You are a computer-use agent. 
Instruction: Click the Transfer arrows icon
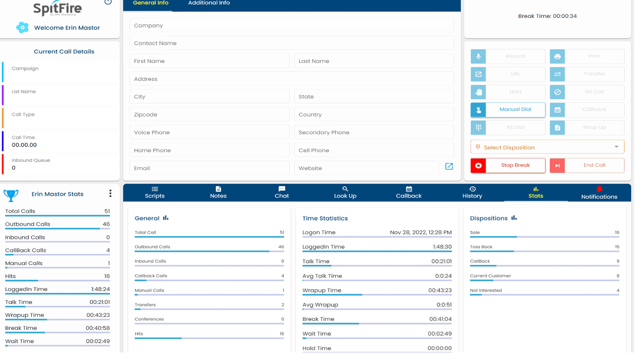click(557, 74)
